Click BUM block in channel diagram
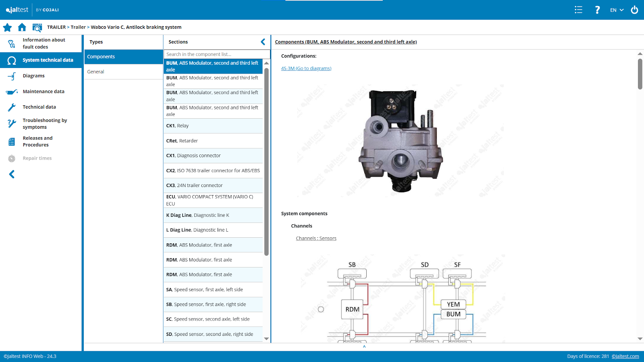Image resolution: width=644 pixels, height=362 pixels. [x=453, y=314]
